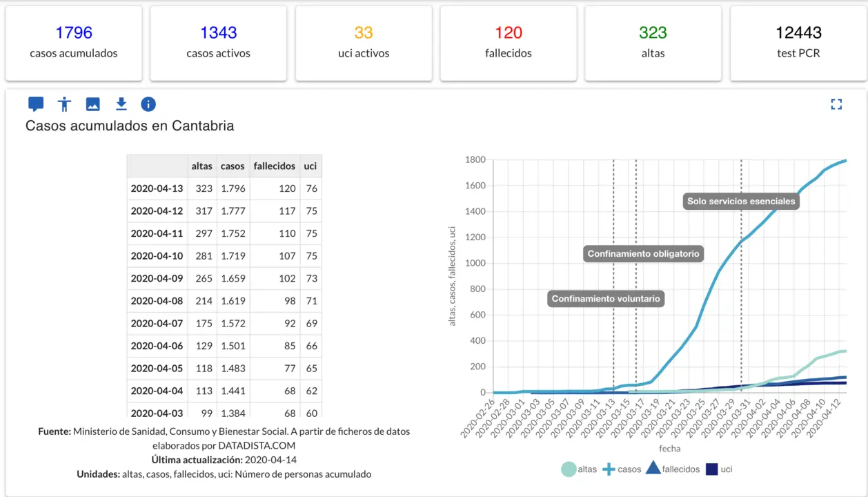Hide the fallecidos series in the legend
The height and width of the screenshot is (497, 868).
point(673,469)
